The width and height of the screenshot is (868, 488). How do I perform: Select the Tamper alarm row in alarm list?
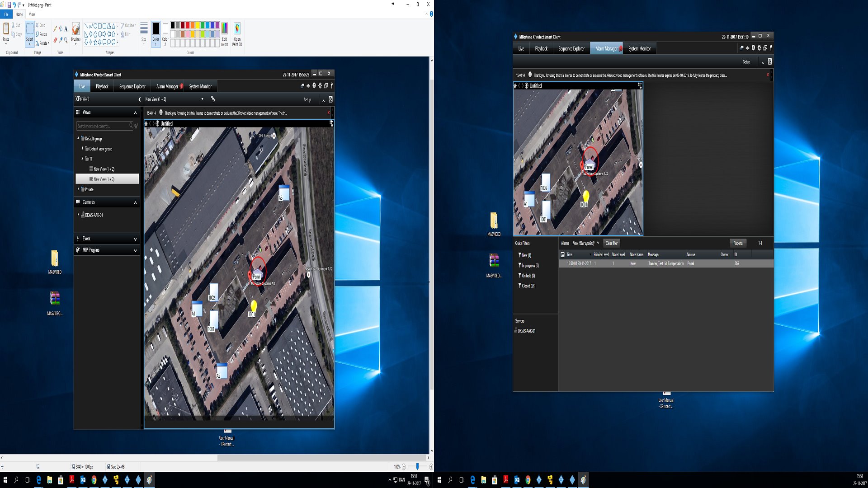point(666,263)
